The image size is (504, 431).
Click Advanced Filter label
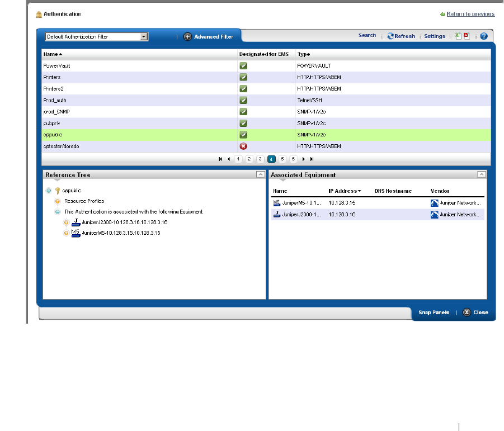[214, 37]
